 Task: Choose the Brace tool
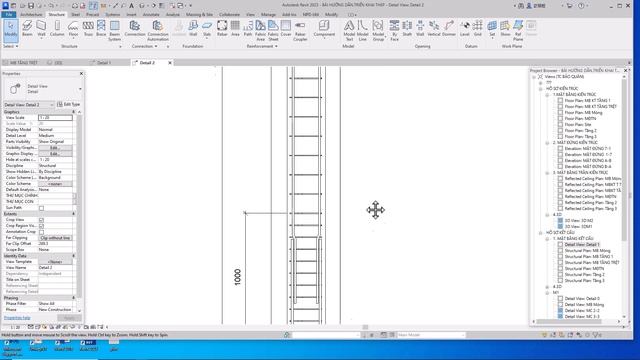click(101, 29)
